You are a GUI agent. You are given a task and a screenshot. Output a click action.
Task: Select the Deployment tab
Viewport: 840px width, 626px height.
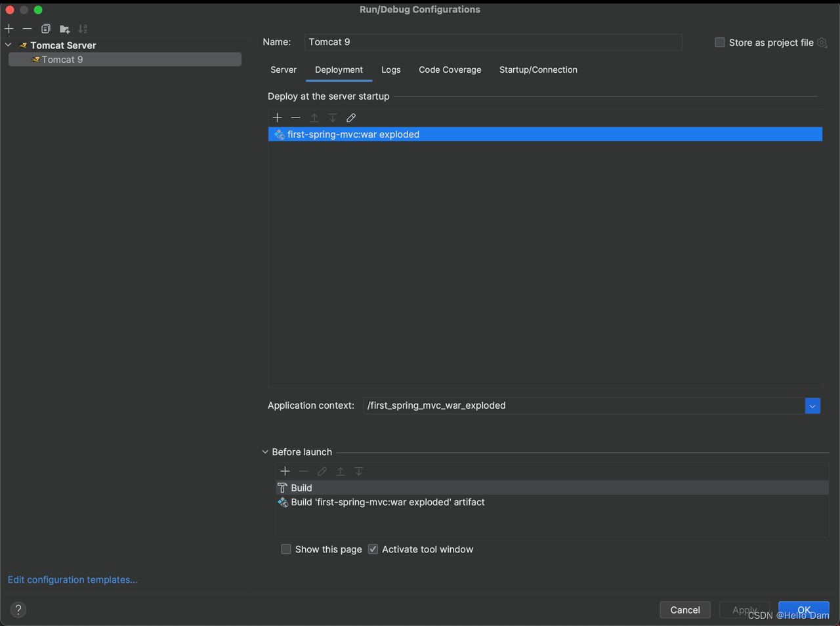click(339, 70)
